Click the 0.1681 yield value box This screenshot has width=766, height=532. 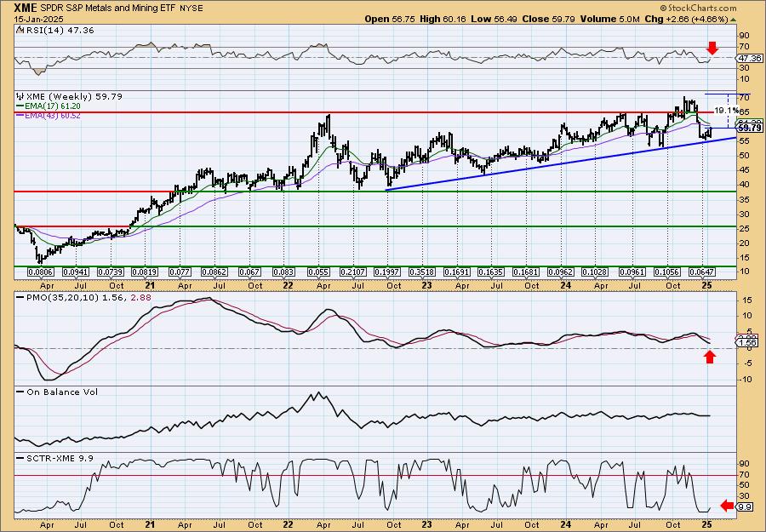[x=526, y=272]
